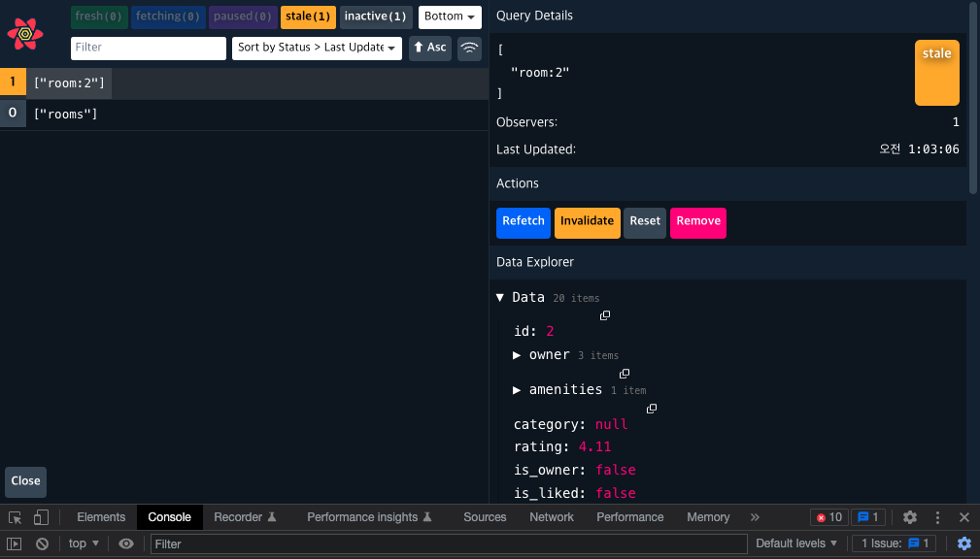Copy the Data object using its copy icon
The image size is (980, 559).
point(605,315)
